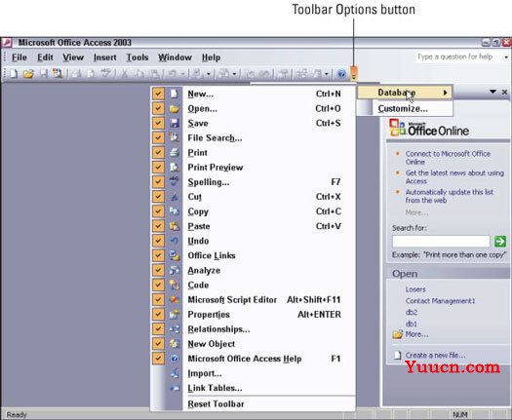Click the Print icon in menu list
The image size is (512, 420).
pyautogui.click(x=175, y=153)
